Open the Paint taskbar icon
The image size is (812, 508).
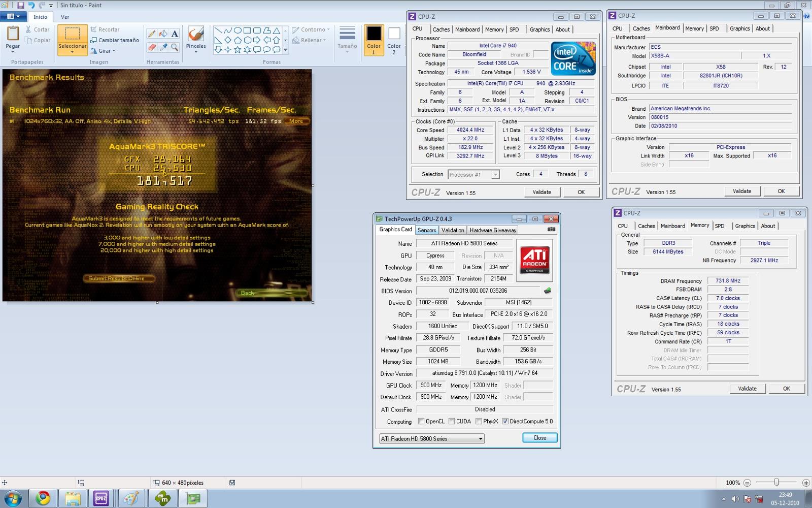(x=131, y=498)
